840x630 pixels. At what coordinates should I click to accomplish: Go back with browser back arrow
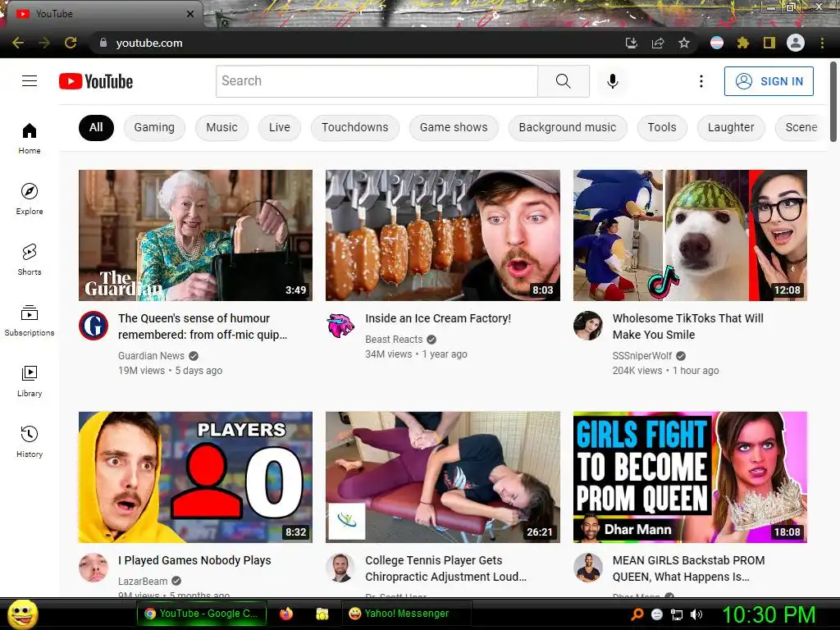(x=18, y=43)
